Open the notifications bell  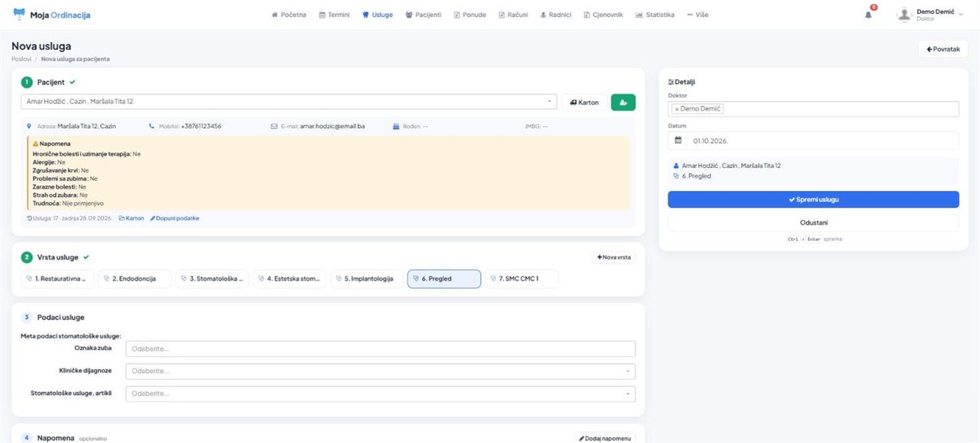click(868, 15)
